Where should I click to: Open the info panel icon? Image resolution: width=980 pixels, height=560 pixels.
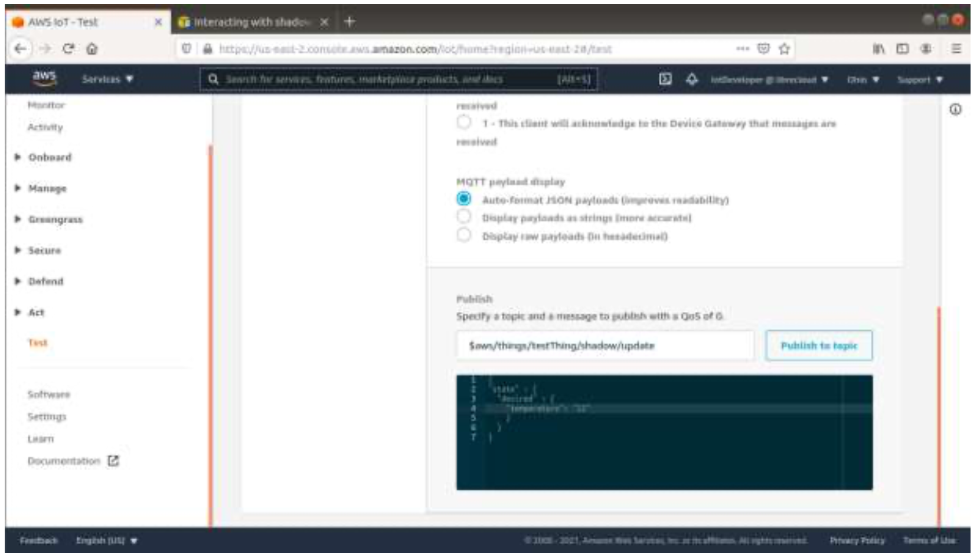pyautogui.click(x=955, y=109)
